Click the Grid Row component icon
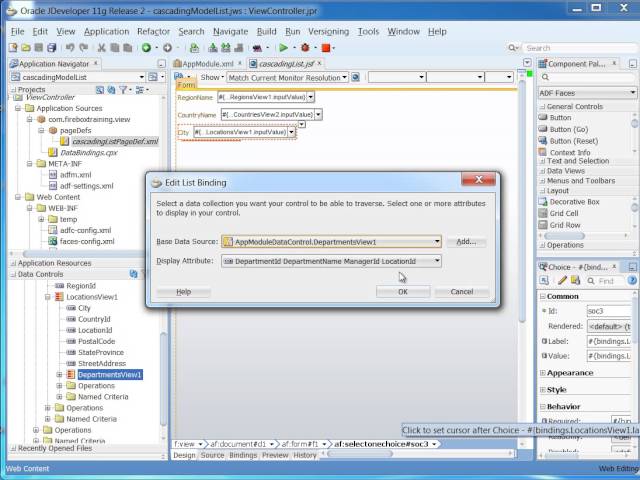 click(x=543, y=225)
